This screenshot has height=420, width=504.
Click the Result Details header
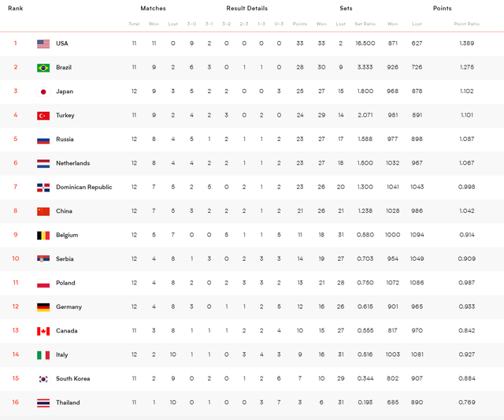point(246,9)
